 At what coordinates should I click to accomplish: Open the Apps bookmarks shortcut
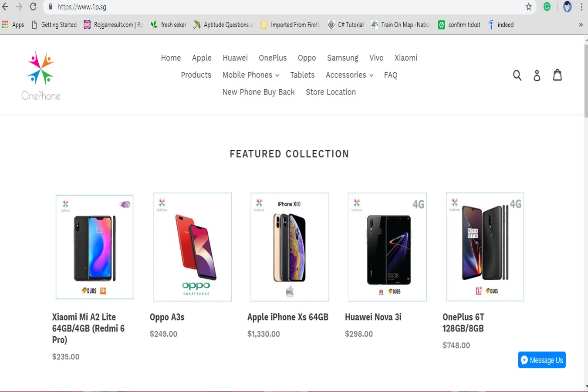point(13,25)
